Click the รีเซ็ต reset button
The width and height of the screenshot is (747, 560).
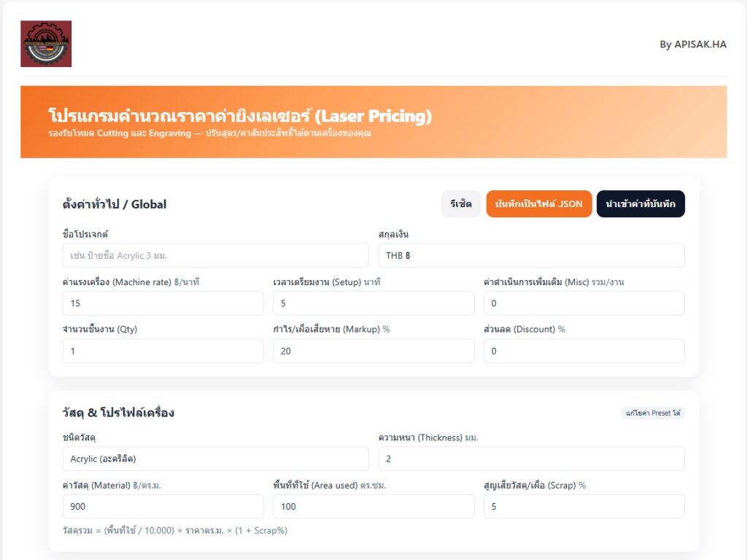[x=461, y=204]
